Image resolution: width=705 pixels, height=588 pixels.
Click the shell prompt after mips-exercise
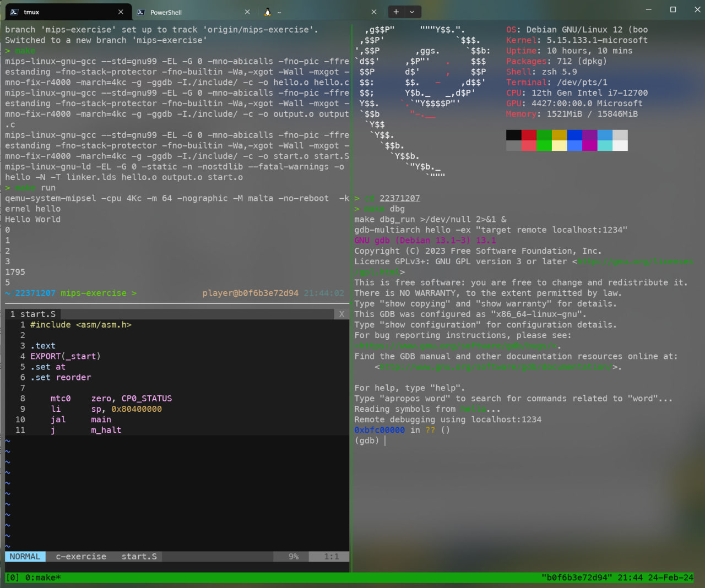point(134,293)
